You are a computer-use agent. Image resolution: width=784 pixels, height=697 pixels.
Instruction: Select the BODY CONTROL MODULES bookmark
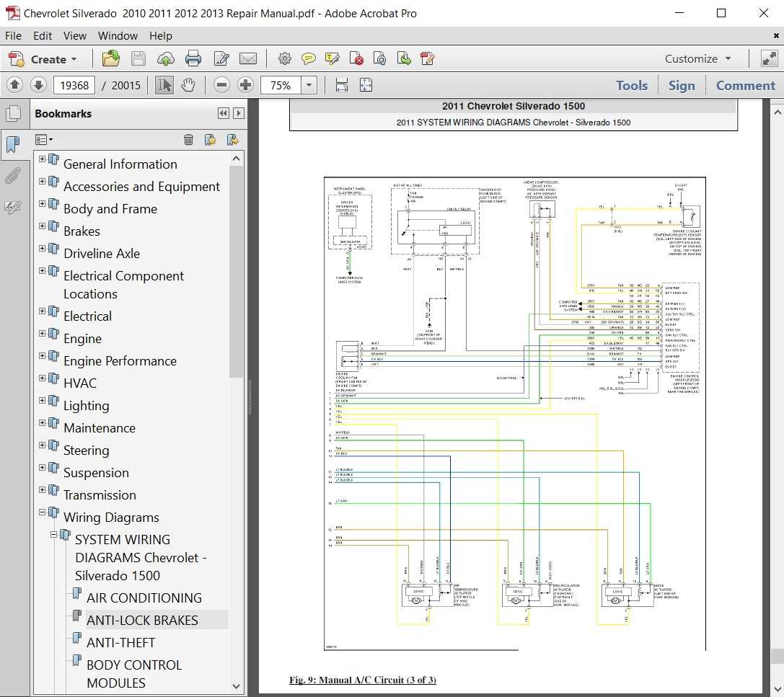(134, 673)
